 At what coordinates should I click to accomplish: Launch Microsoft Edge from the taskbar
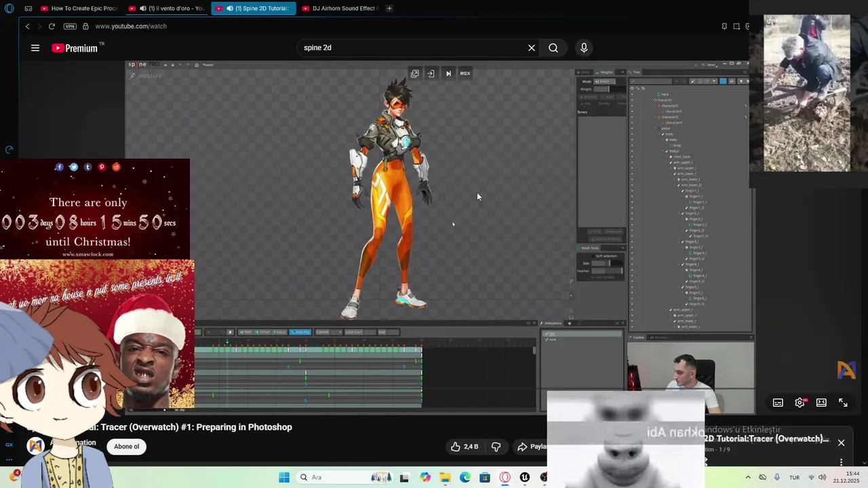(465, 477)
